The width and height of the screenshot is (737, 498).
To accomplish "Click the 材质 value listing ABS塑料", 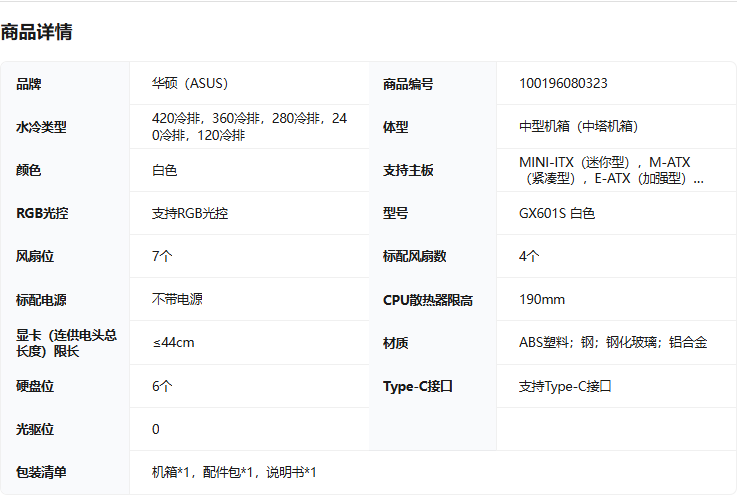I will coord(612,343).
